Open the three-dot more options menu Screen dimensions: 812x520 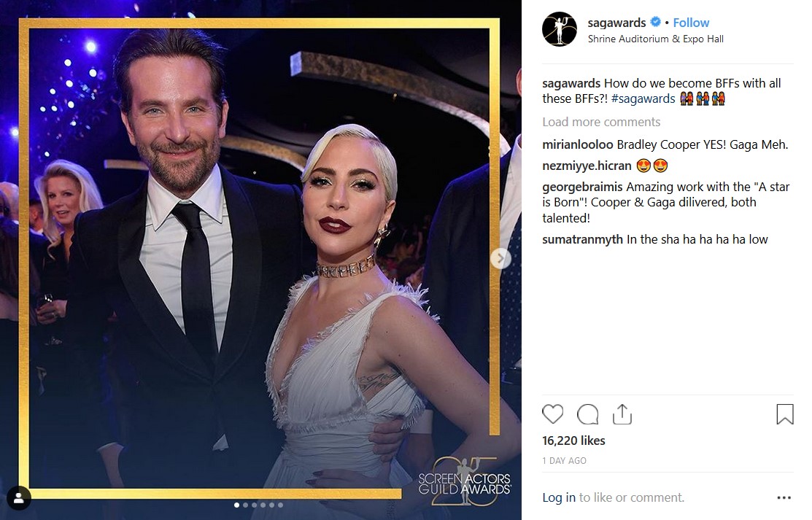784,498
